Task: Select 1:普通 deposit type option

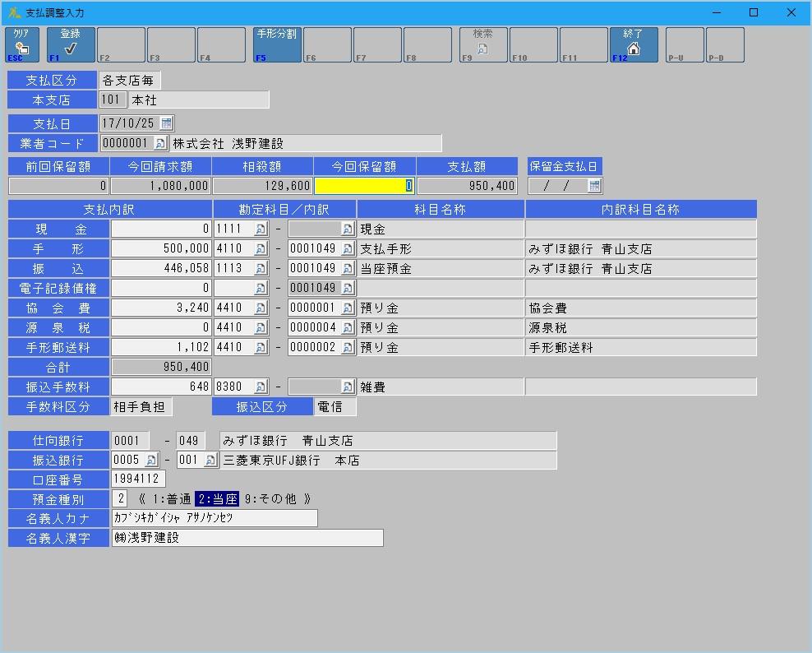Action: click(x=173, y=499)
